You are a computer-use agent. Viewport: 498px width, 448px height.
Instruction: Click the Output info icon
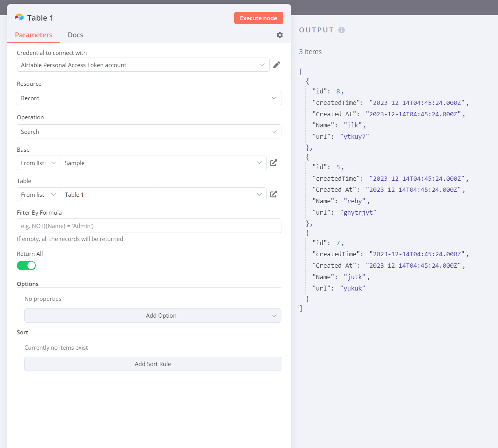342,30
